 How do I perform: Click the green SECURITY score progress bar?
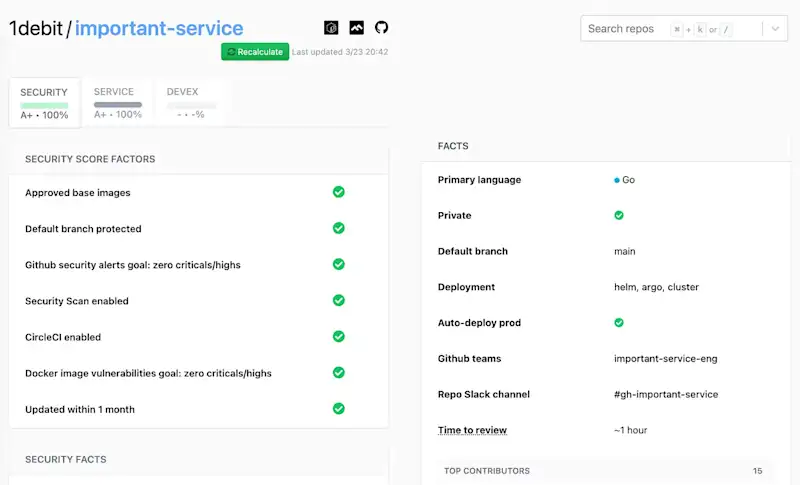point(44,105)
